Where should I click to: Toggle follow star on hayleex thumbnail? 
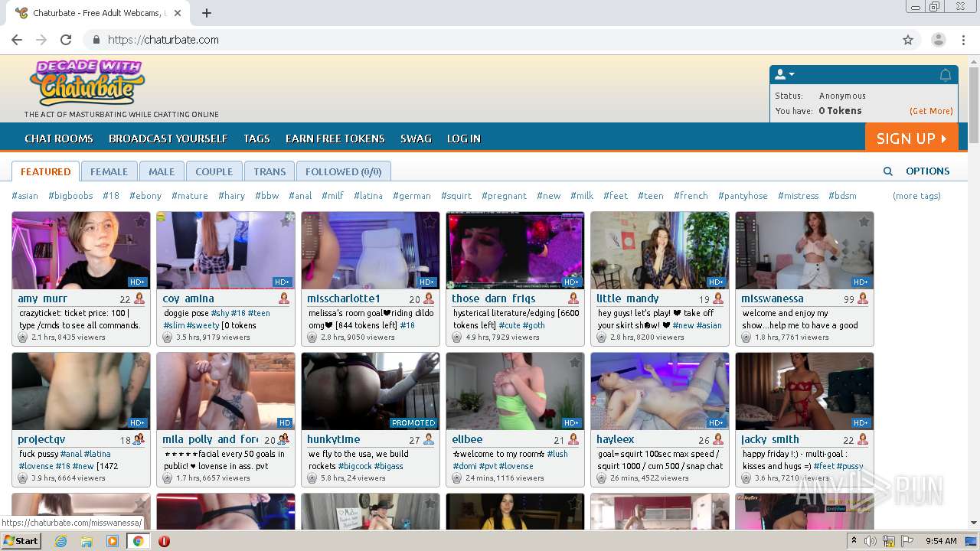pos(719,362)
